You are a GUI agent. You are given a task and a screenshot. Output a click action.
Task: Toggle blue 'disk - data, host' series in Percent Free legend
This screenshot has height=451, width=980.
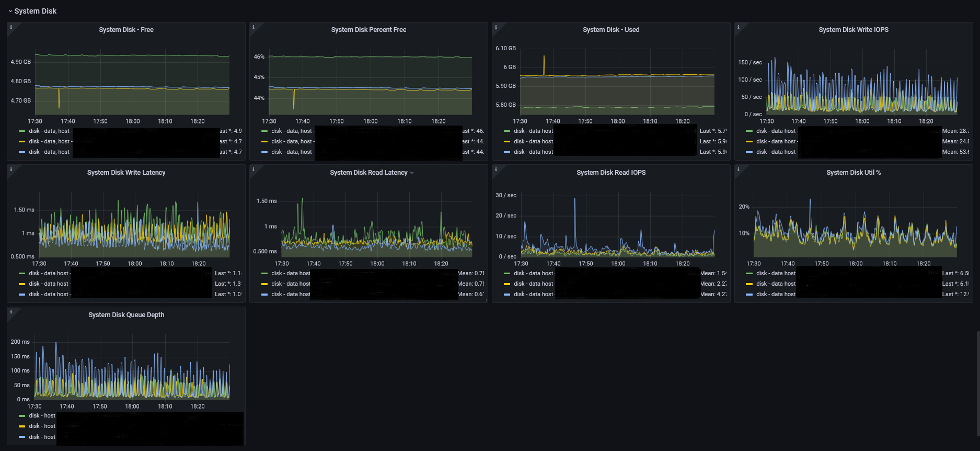tap(293, 152)
